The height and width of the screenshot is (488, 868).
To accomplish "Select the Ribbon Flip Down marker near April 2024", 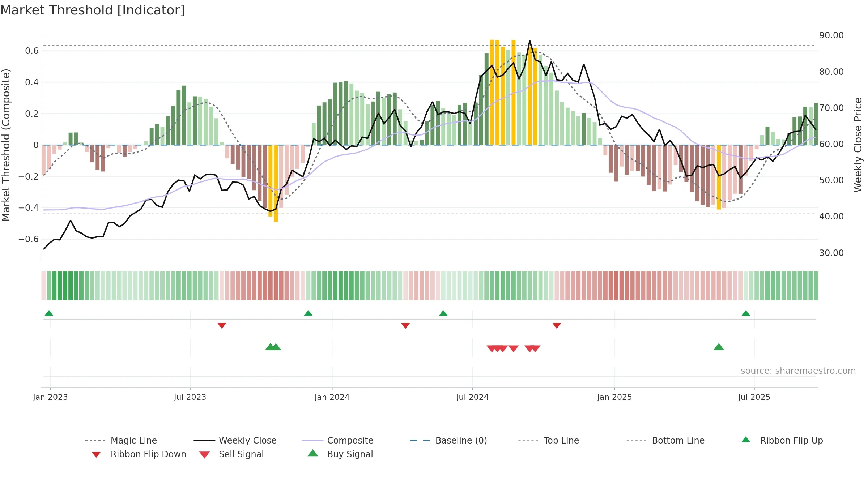I will point(405,326).
